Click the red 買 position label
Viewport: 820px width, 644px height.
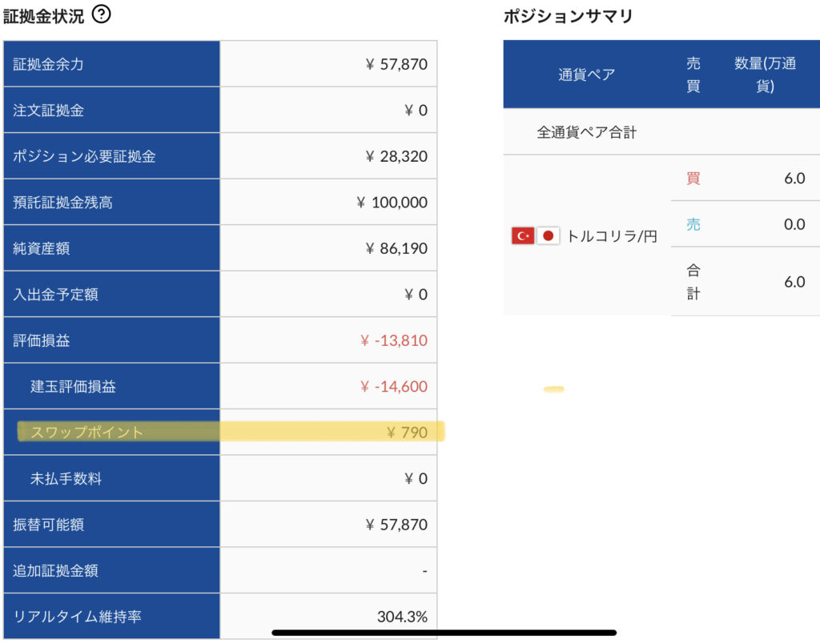tap(693, 179)
